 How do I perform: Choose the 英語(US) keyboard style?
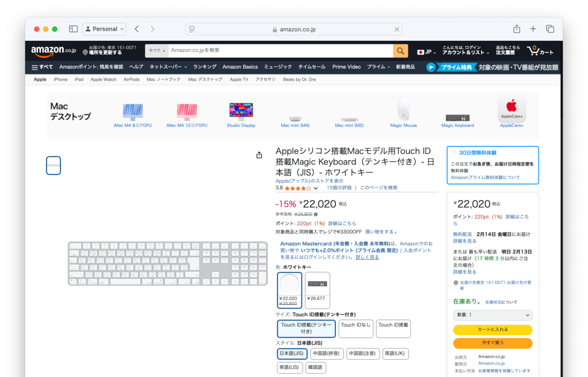(289, 367)
